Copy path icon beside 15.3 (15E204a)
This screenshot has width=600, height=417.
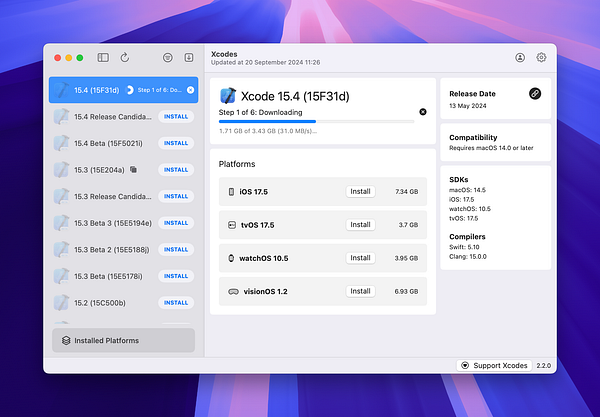[x=133, y=169]
